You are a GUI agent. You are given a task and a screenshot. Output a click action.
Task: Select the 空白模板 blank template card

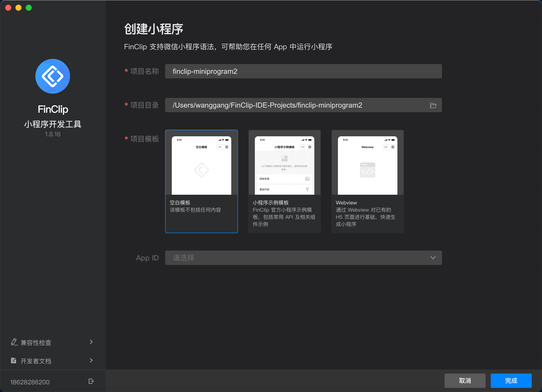(201, 181)
